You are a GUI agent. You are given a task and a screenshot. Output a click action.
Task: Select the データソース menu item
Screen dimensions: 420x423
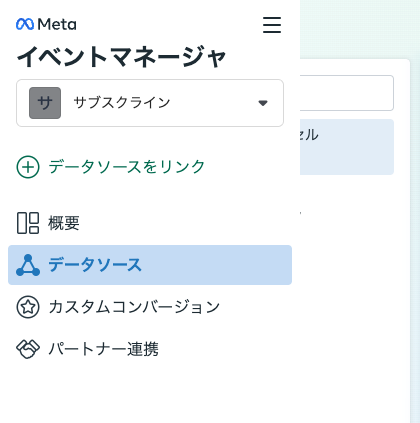click(x=150, y=265)
